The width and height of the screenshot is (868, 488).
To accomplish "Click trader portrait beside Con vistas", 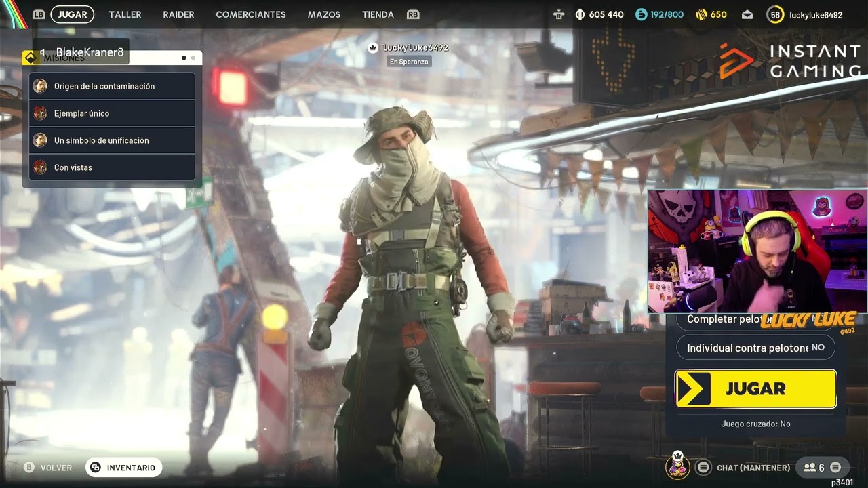I will (x=40, y=167).
